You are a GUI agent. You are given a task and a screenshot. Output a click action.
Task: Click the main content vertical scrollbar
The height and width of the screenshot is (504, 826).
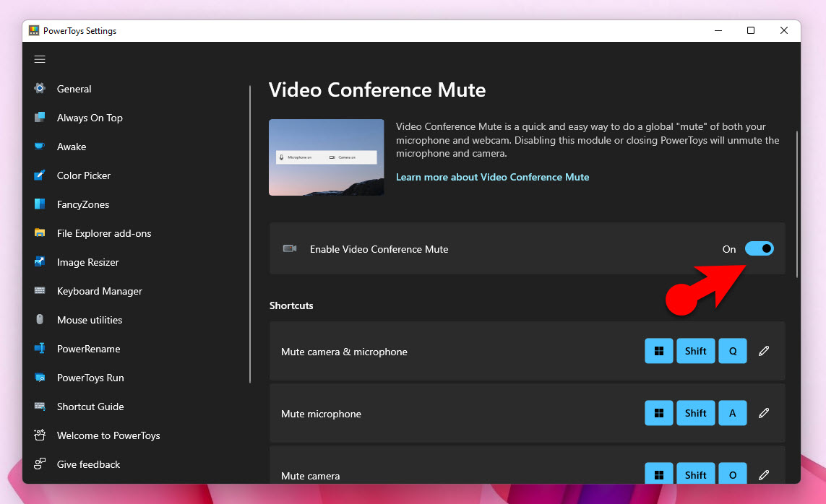pyautogui.click(x=797, y=204)
